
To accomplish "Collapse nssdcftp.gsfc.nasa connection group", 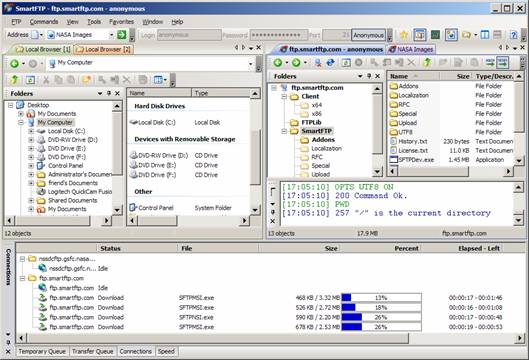I will click(22, 259).
